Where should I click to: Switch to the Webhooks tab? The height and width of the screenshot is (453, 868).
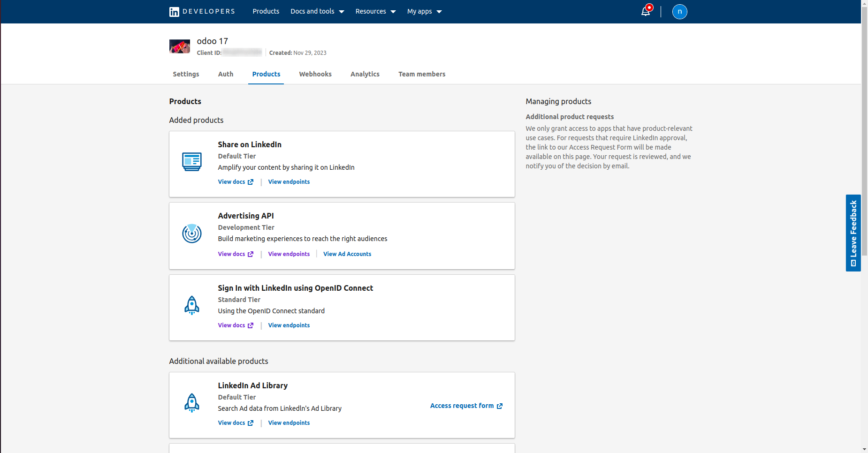pos(315,74)
